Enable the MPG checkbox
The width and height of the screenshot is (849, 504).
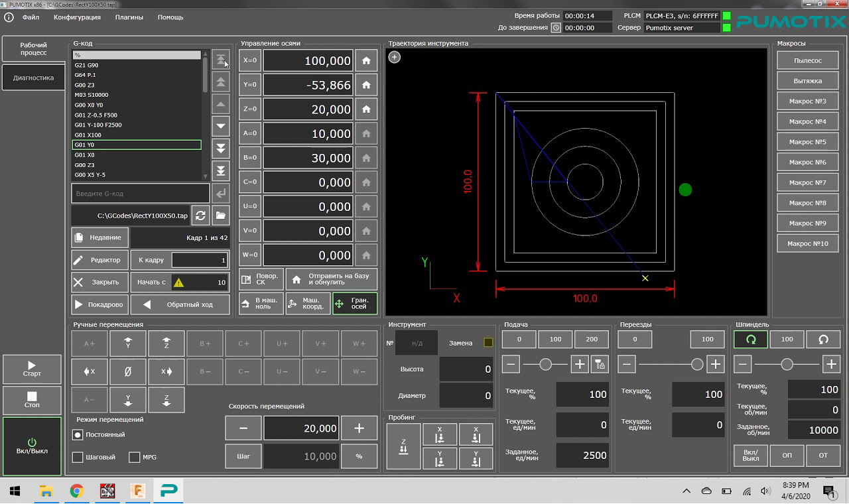(x=135, y=457)
